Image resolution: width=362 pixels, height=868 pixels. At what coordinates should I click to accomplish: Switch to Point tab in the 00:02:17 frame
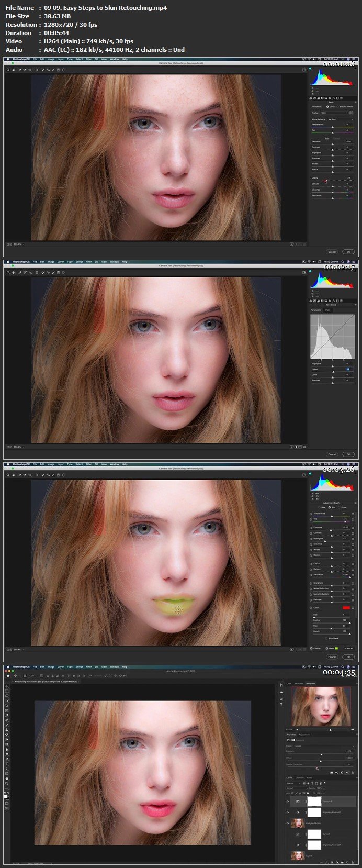click(328, 310)
